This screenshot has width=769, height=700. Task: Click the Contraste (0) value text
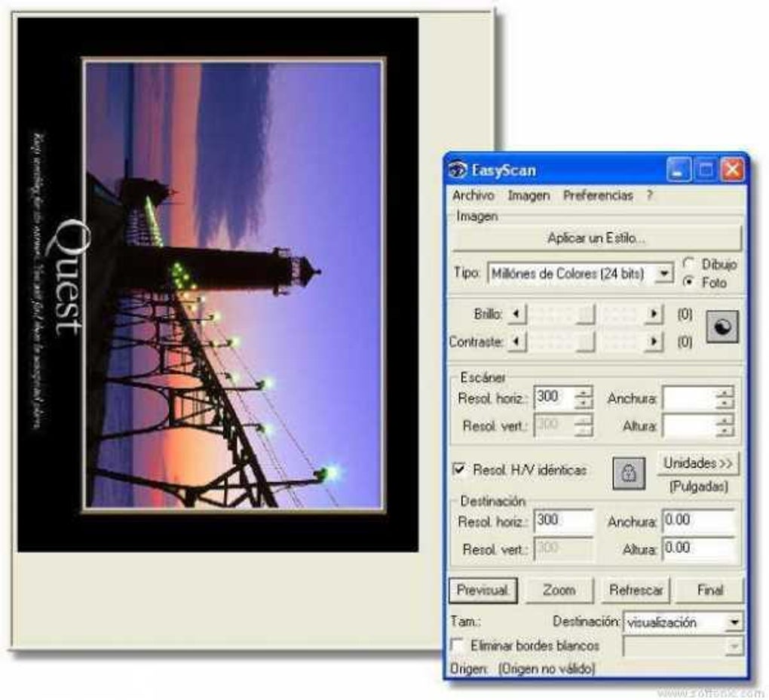pyautogui.click(x=684, y=342)
